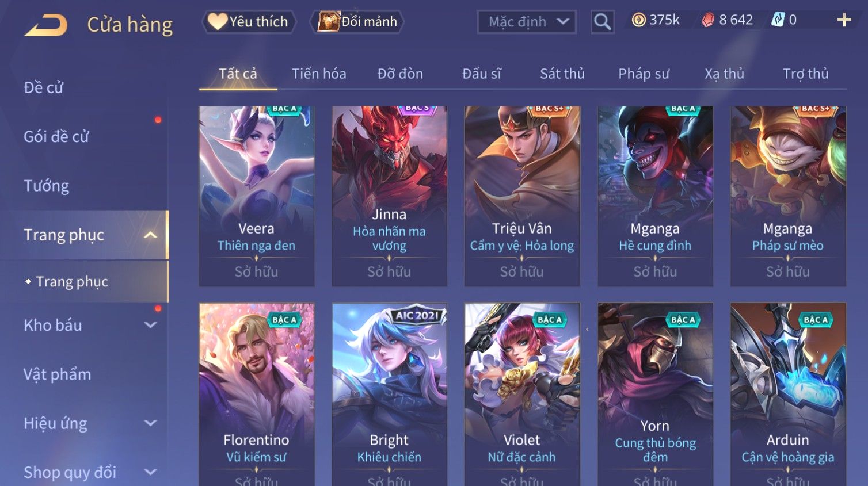Open the search magnifier icon
The image size is (868, 486).
[602, 22]
